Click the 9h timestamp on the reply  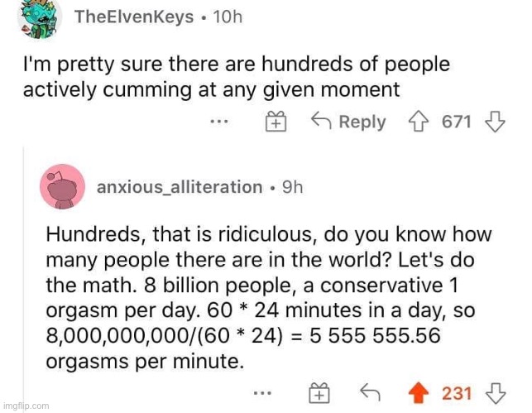coord(293,187)
